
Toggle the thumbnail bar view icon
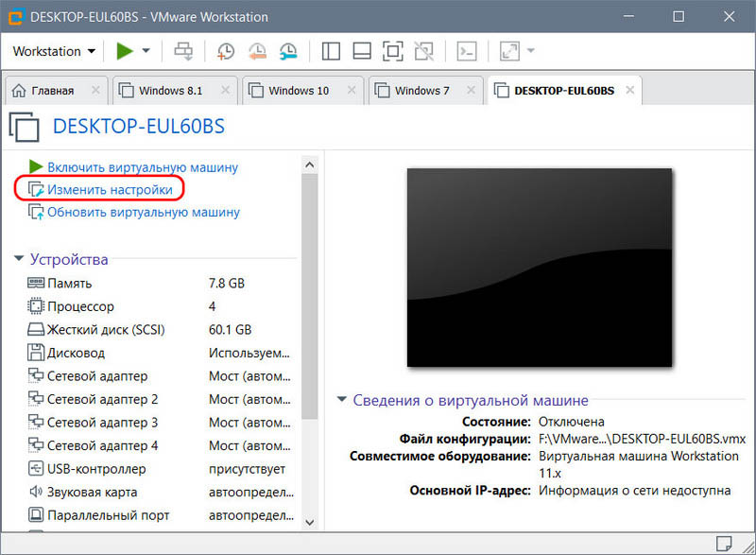point(362,51)
